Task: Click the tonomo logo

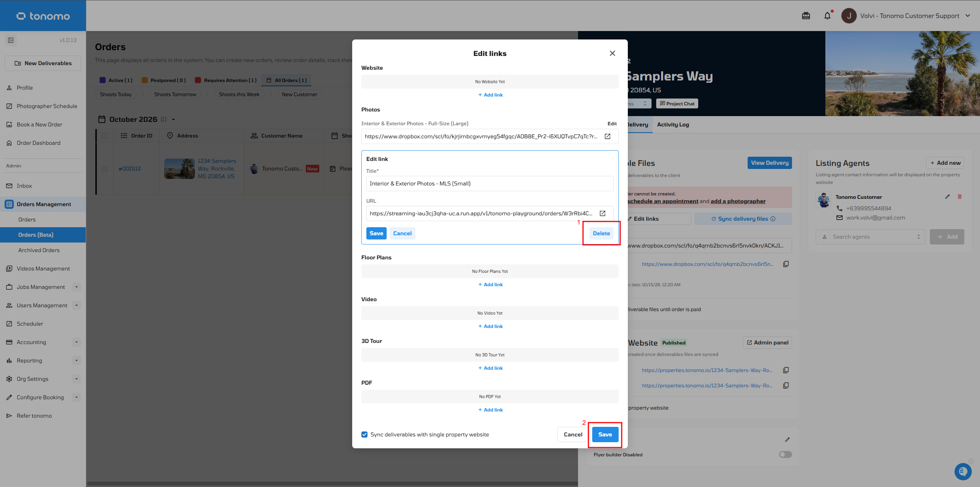Action: point(43,16)
